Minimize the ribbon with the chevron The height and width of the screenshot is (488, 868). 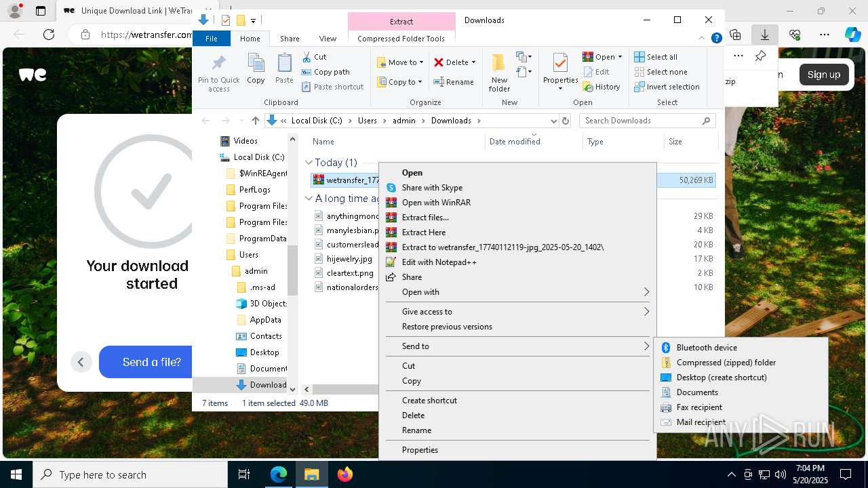tap(703, 39)
